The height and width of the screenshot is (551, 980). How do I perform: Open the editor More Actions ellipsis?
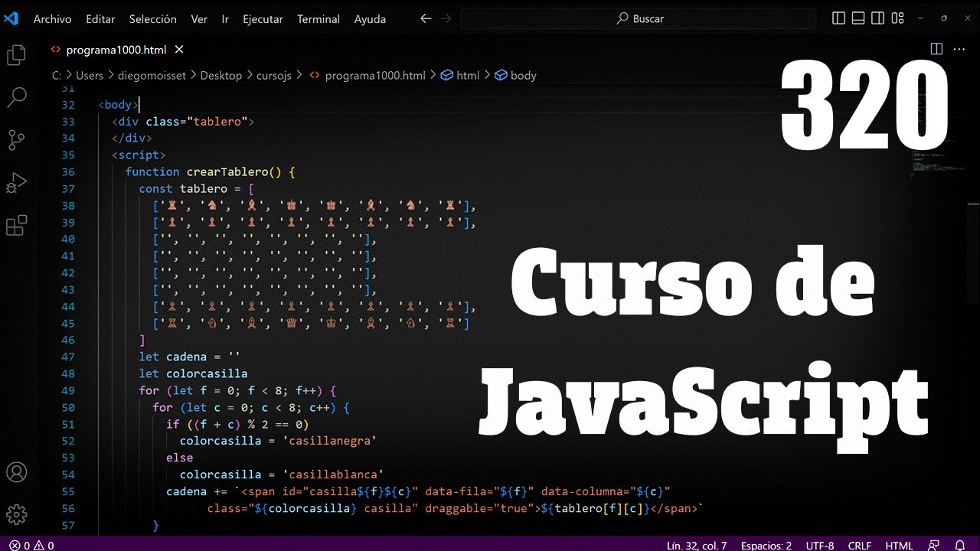pyautogui.click(x=959, y=49)
